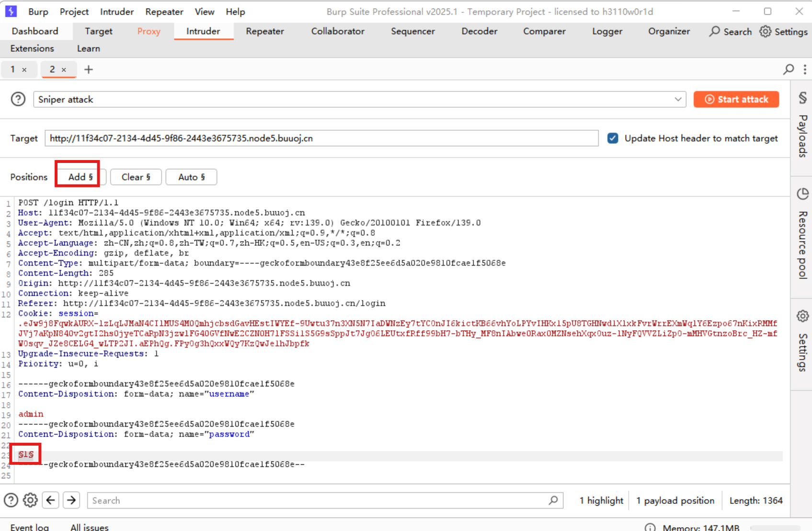This screenshot has height=531, width=812.
Task: Switch to the Target tab
Action: pyautogui.click(x=99, y=31)
